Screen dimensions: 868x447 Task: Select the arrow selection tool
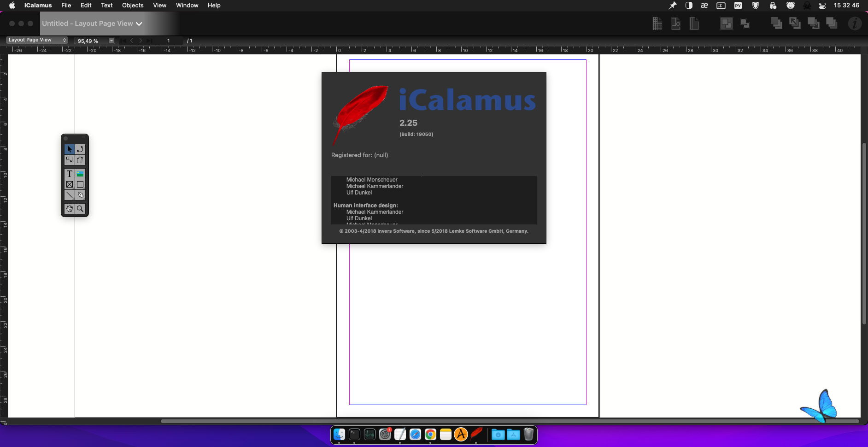coord(69,149)
